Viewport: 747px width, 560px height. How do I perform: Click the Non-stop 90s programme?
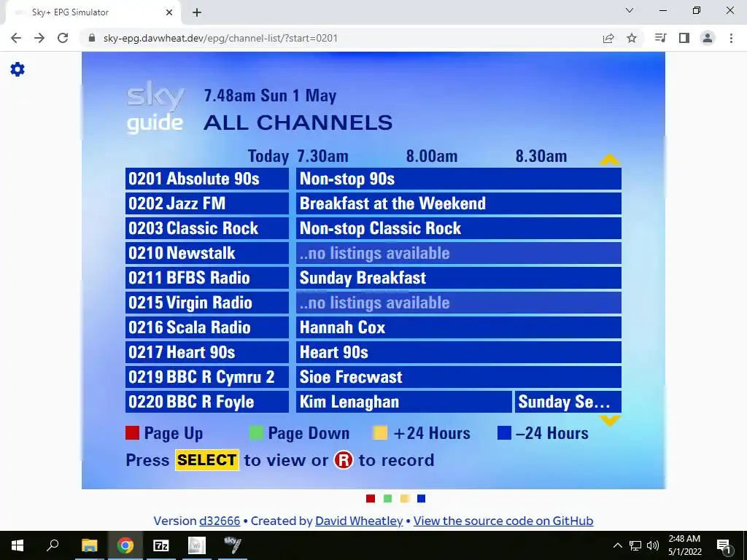pos(459,179)
